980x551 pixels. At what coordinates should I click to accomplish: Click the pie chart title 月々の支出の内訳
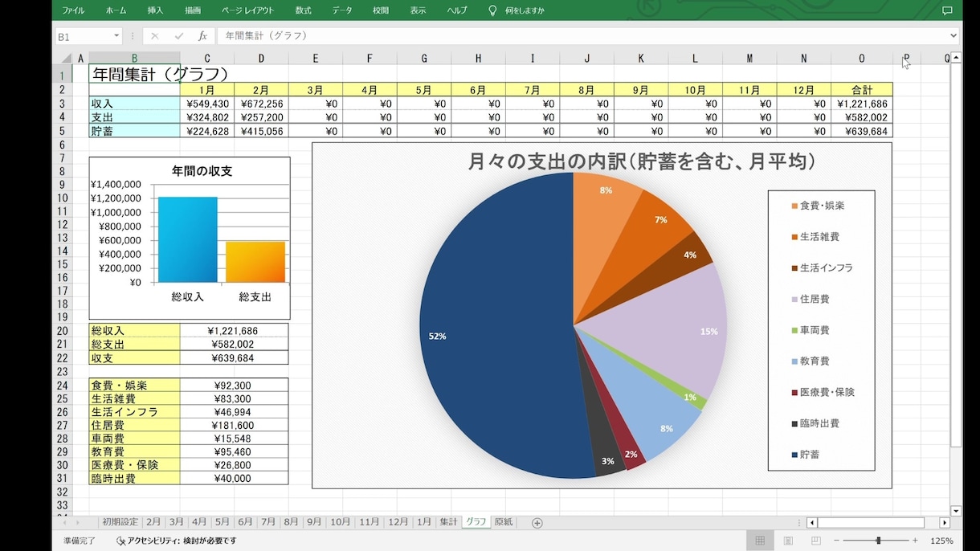[x=642, y=161]
